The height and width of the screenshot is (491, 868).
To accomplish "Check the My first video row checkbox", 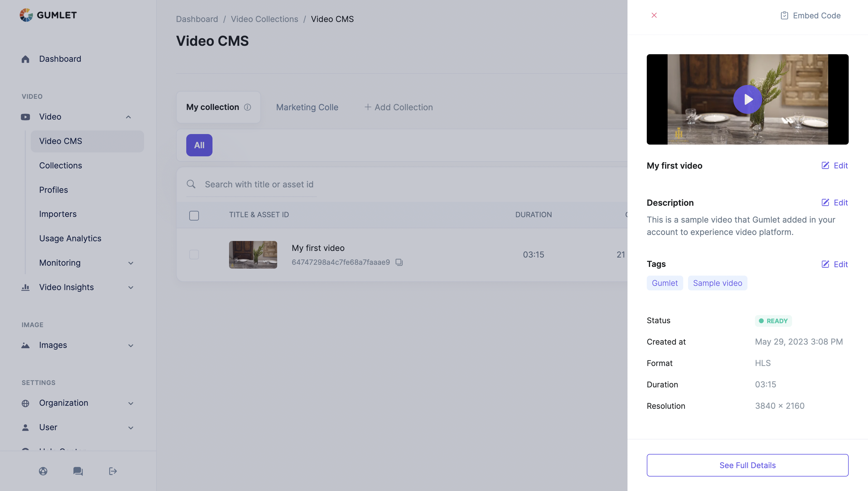I will (194, 254).
